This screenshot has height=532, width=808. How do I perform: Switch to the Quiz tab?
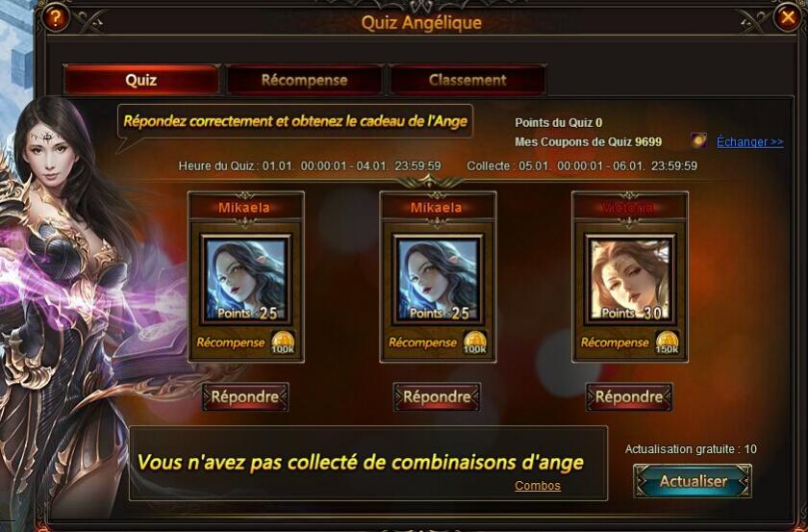coord(141,80)
